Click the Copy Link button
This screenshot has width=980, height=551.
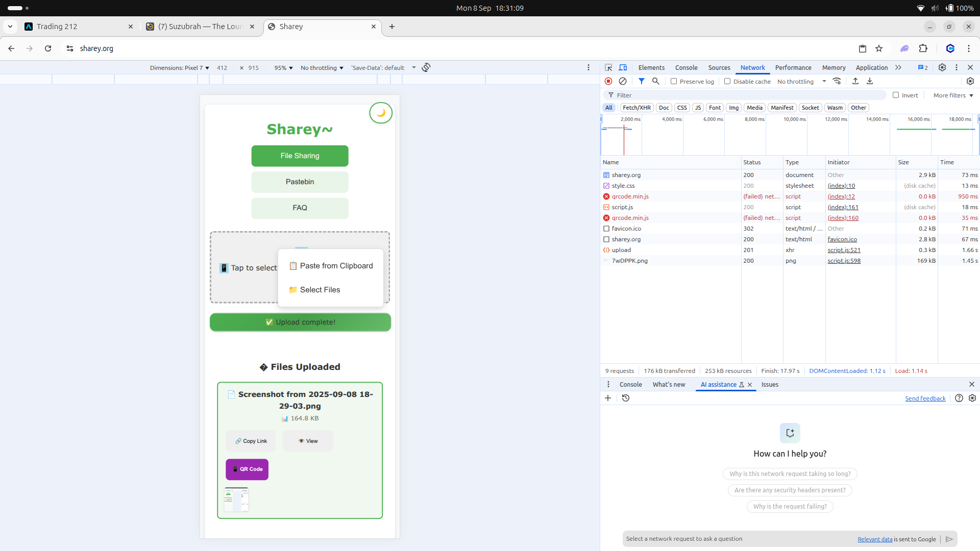coord(251,441)
